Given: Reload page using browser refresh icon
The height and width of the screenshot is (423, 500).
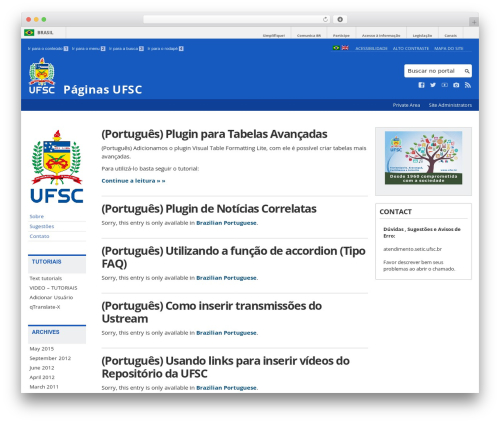Looking at the screenshot, I should (x=325, y=19).
